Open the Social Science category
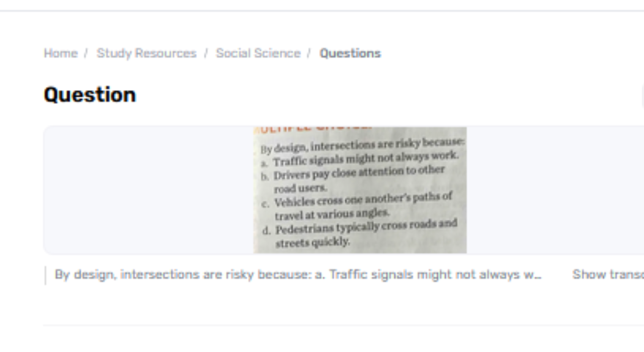 258,53
